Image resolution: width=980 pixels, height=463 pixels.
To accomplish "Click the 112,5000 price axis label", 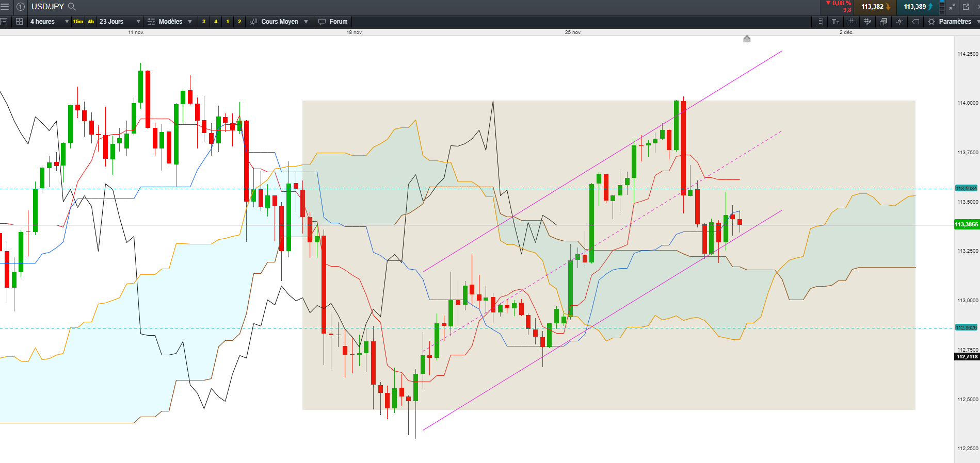I will (x=968, y=400).
